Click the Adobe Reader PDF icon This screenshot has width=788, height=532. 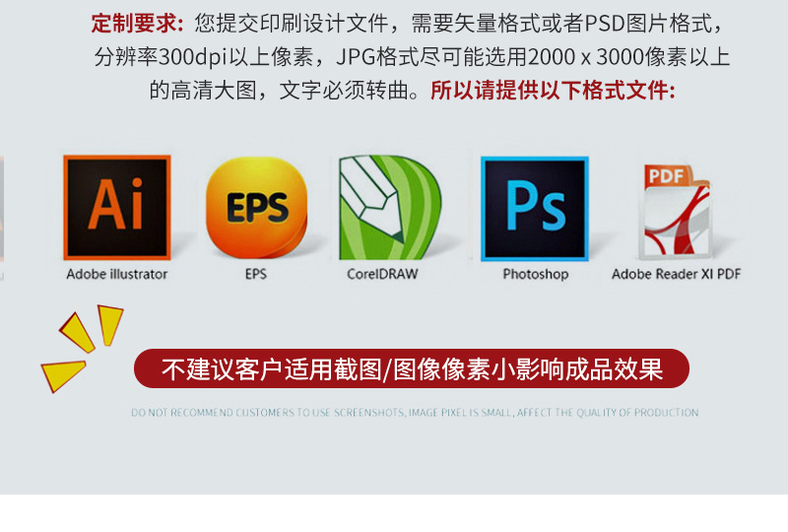(676, 211)
